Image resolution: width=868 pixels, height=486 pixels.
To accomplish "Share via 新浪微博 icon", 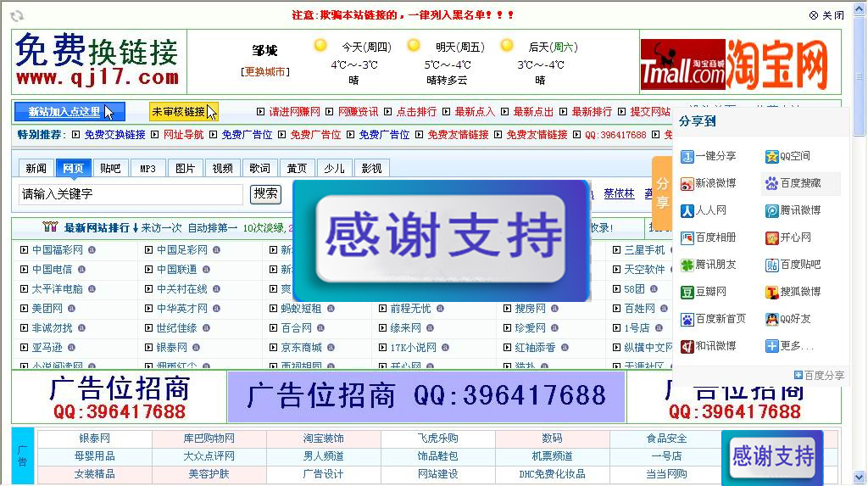I will pos(687,184).
